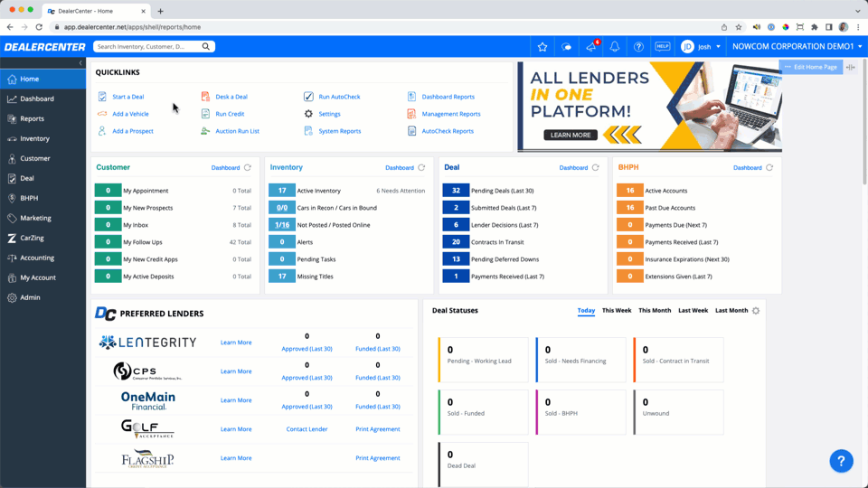Click the JD user avatar
Viewport: 868px width, 488px height.
tap(687, 47)
